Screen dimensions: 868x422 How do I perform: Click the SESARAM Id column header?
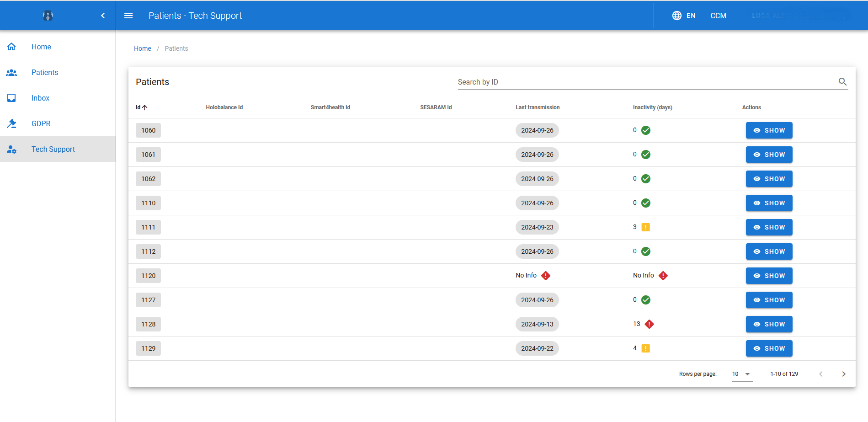[436, 107]
